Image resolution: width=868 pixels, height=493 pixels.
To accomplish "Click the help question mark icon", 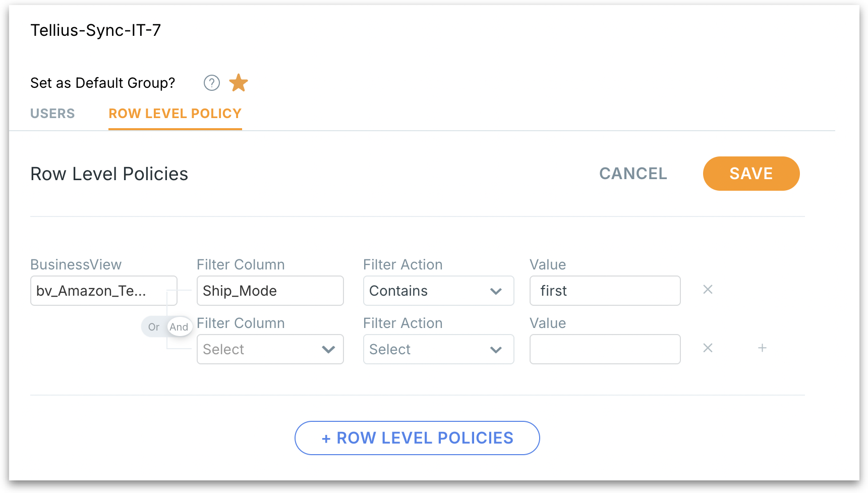I will pyautogui.click(x=211, y=83).
